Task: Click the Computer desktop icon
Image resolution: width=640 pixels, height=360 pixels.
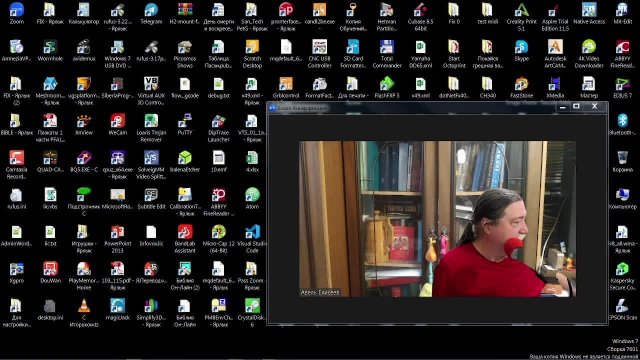Action: coord(622,198)
